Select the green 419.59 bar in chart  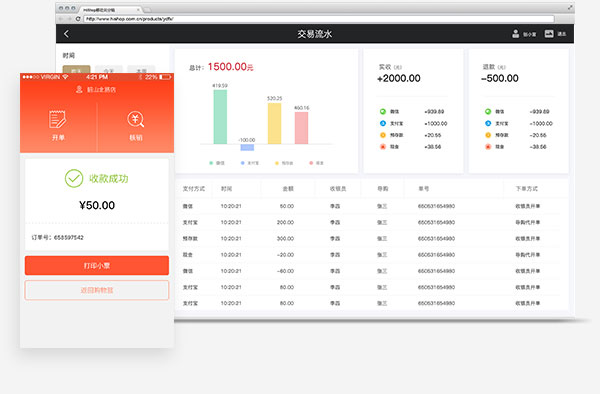[220, 117]
